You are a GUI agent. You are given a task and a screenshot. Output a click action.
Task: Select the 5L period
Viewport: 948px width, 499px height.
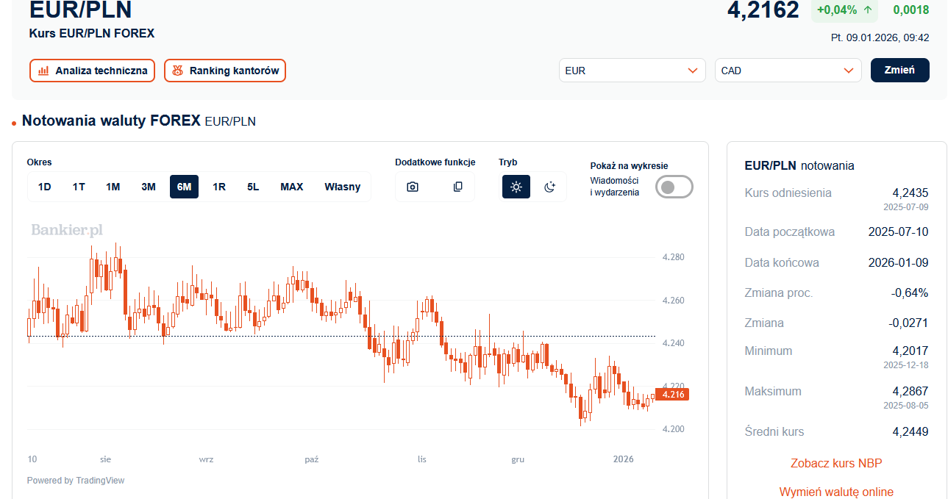(253, 187)
